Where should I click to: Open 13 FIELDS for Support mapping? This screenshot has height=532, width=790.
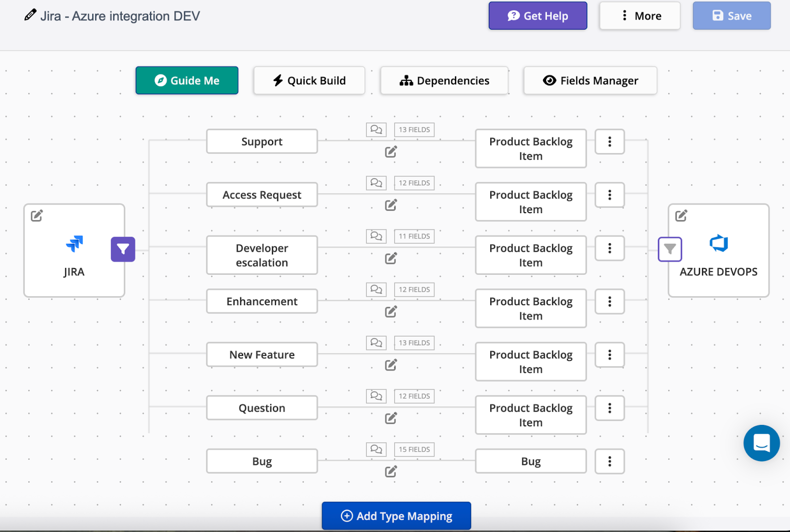pos(414,130)
